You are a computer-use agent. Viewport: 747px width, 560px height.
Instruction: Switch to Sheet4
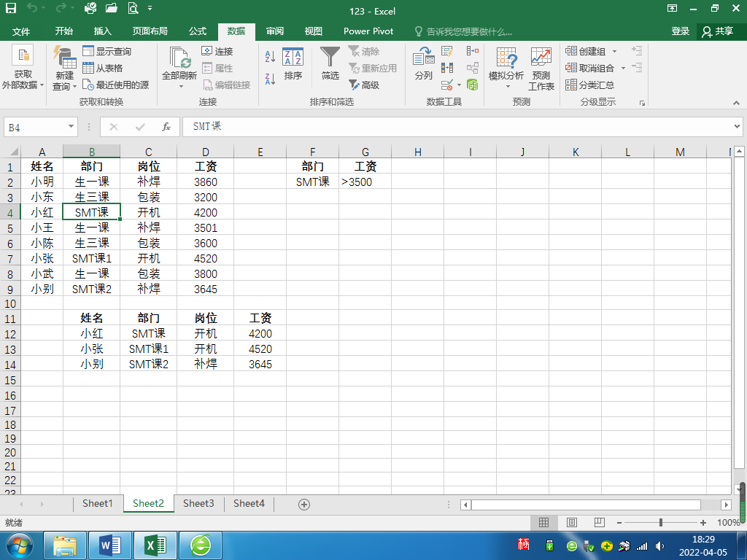click(249, 503)
